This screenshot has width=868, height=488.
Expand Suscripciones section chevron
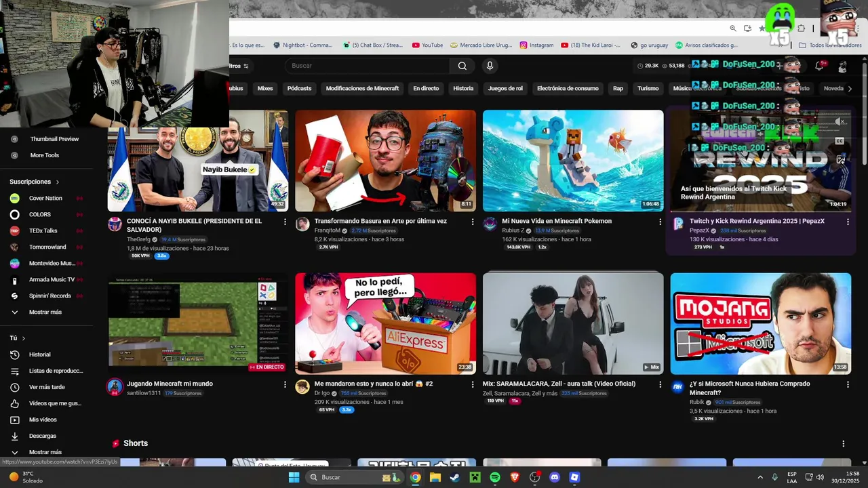pos(58,182)
